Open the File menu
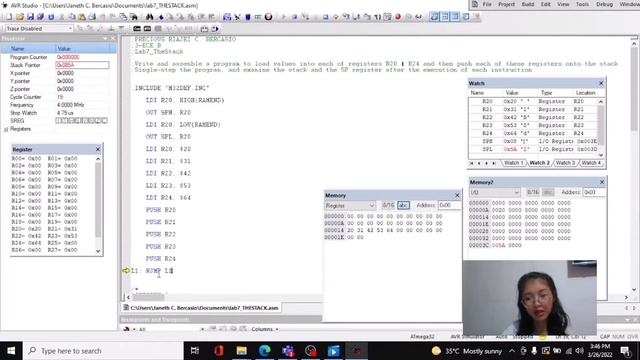640x360 pixels. tap(487, 4)
